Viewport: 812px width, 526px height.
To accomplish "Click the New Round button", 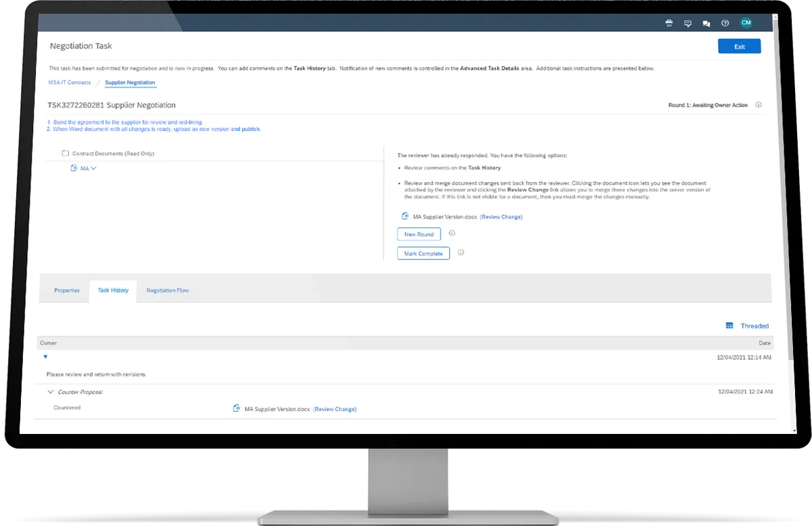I will tap(419, 234).
